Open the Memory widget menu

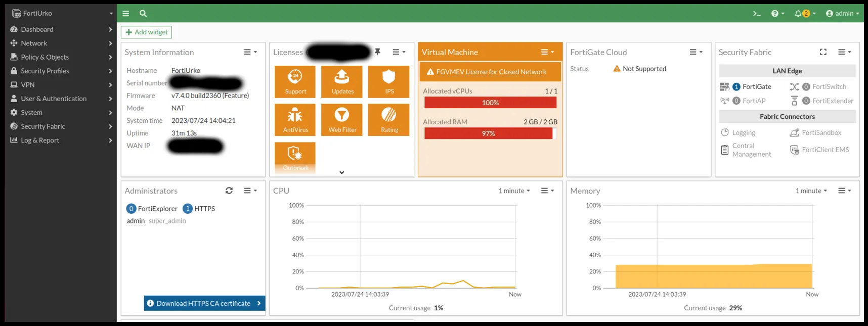coord(845,191)
